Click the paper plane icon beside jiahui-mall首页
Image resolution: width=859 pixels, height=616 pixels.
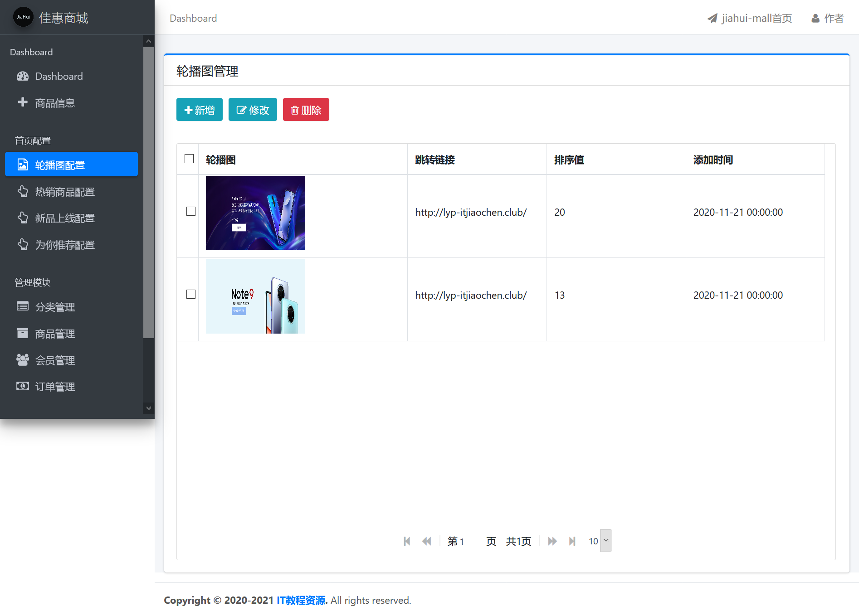[713, 18]
